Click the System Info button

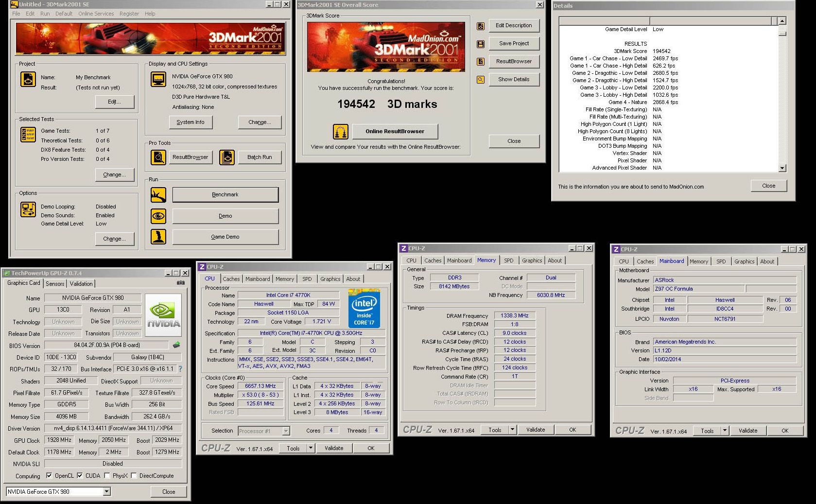pos(191,122)
